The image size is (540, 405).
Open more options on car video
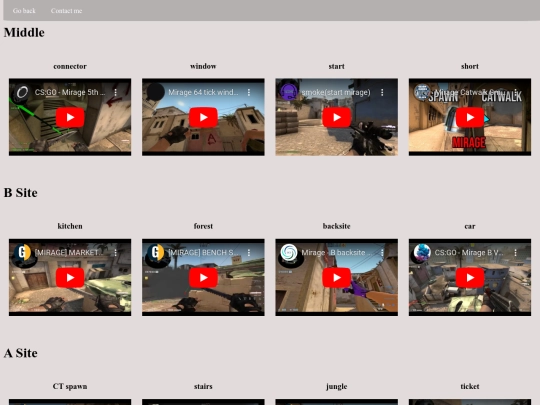(516, 252)
